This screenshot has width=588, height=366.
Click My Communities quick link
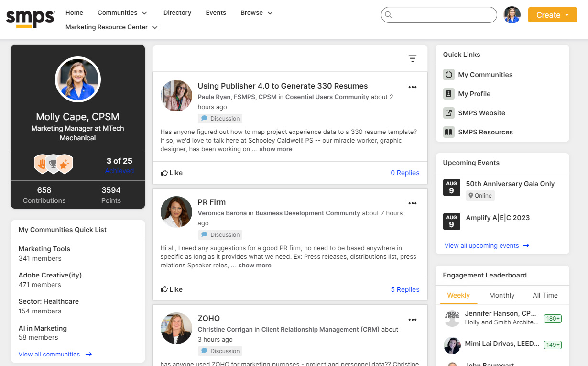pos(485,75)
